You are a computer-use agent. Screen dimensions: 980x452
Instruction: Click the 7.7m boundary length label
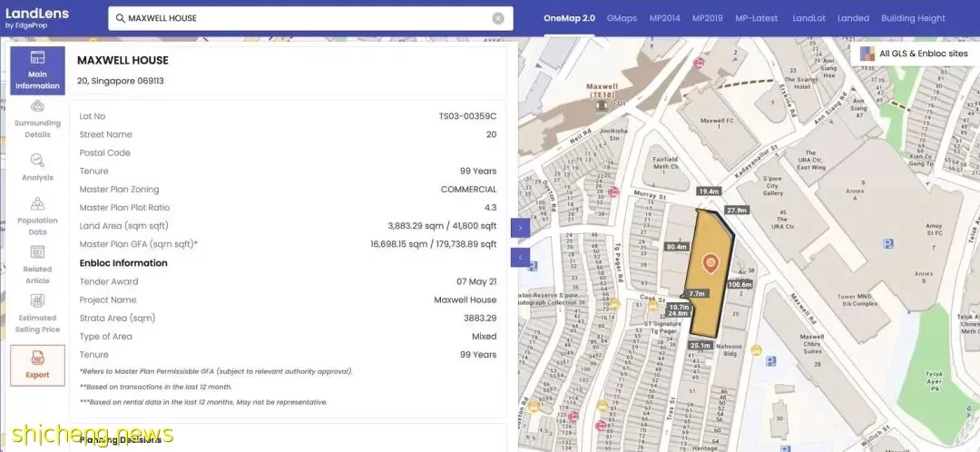tap(697, 293)
